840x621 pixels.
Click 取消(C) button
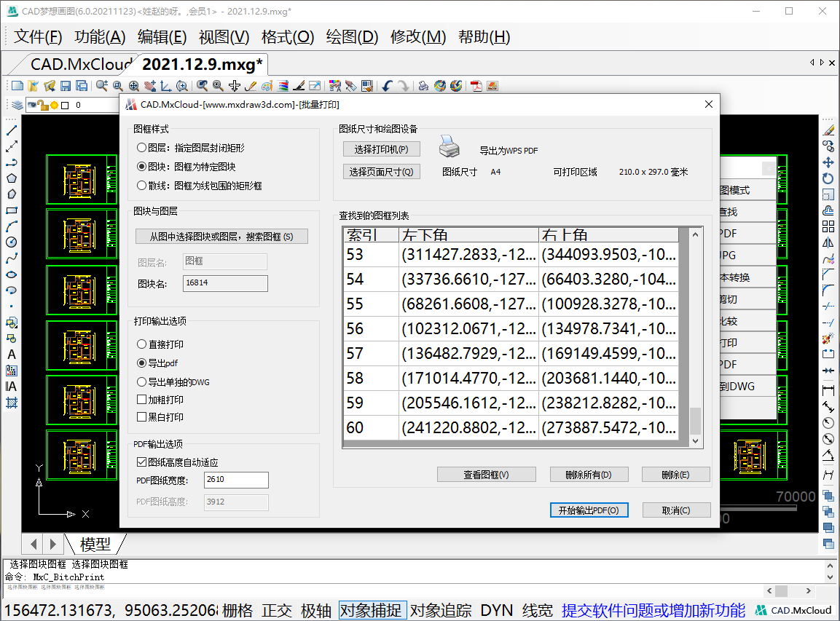[676, 510]
